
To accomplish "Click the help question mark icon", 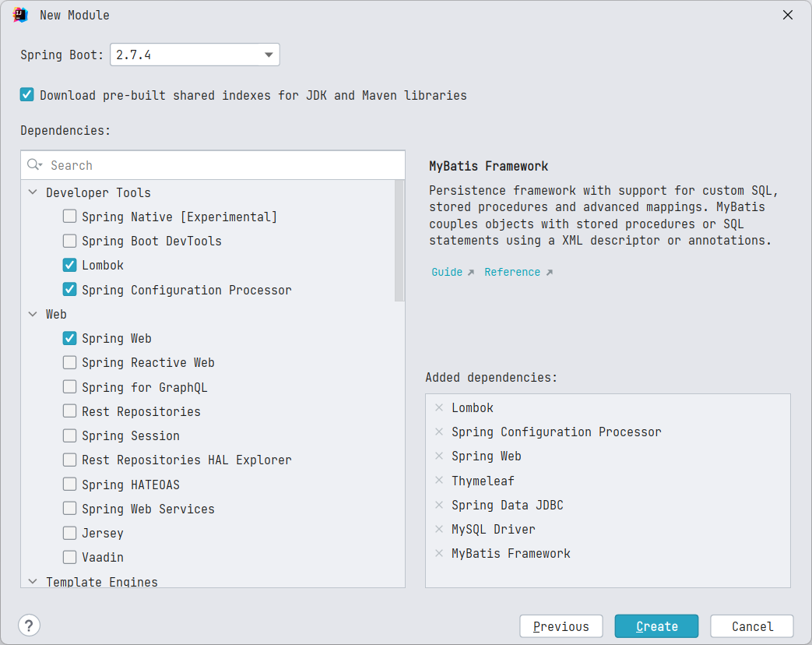I will [x=29, y=625].
